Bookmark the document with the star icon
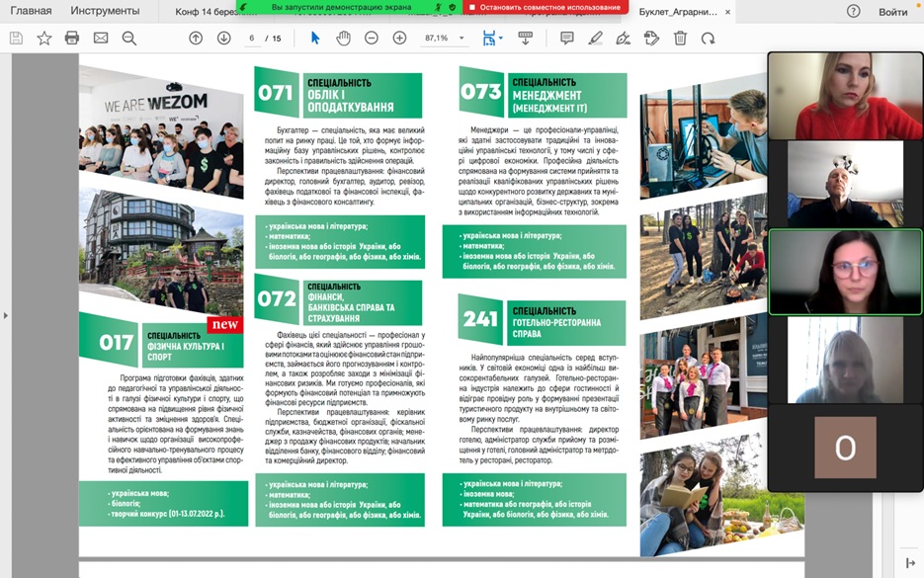Image resolution: width=924 pixels, height=578 pixels. tap(44, 39)
